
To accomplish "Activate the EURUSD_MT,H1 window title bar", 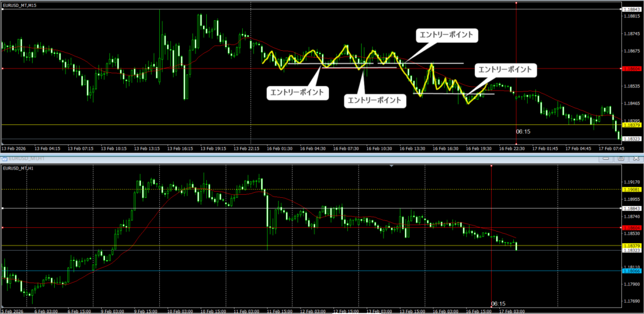I will (x=252, y=160).
